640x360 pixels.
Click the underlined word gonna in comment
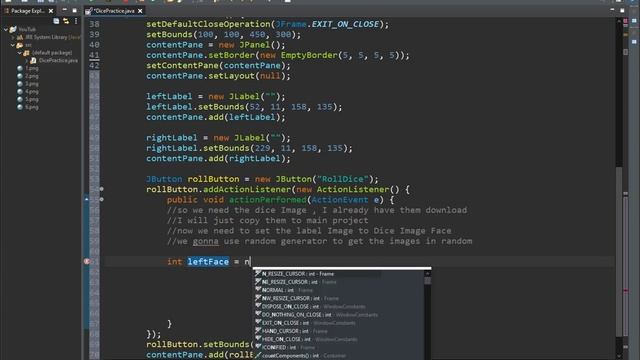pyautogui.click(x=206, y=241)
